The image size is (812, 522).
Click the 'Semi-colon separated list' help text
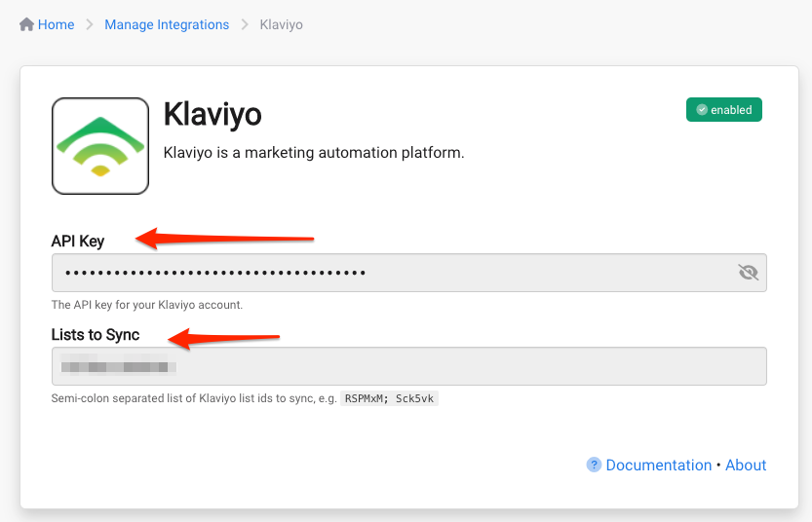tap(194, 398)
